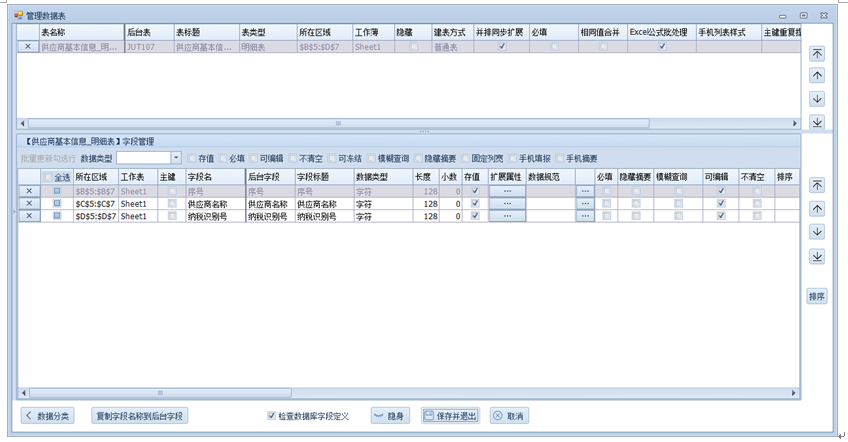The height and width of the screenshot is (442, 848).
Task: Click move-down arrow beside the field grid
Action: point(817,232)
